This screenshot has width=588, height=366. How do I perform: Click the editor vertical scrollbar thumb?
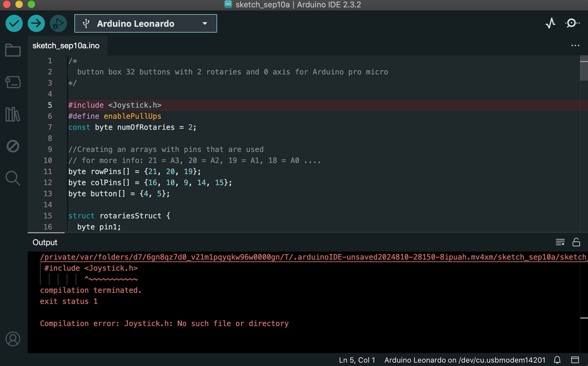(x=584, y=68)
